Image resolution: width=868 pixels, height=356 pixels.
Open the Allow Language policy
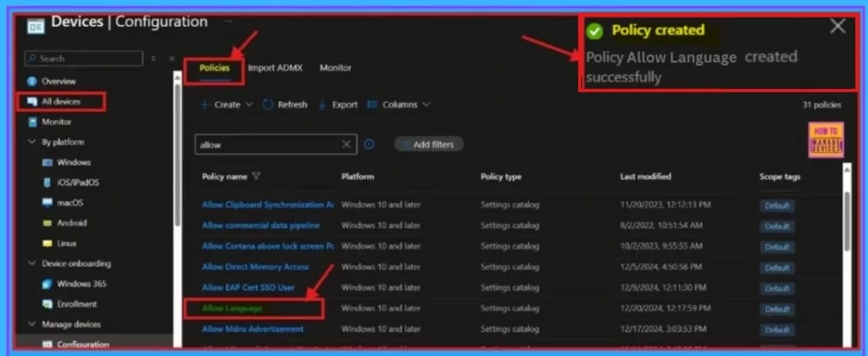point(232,308)
